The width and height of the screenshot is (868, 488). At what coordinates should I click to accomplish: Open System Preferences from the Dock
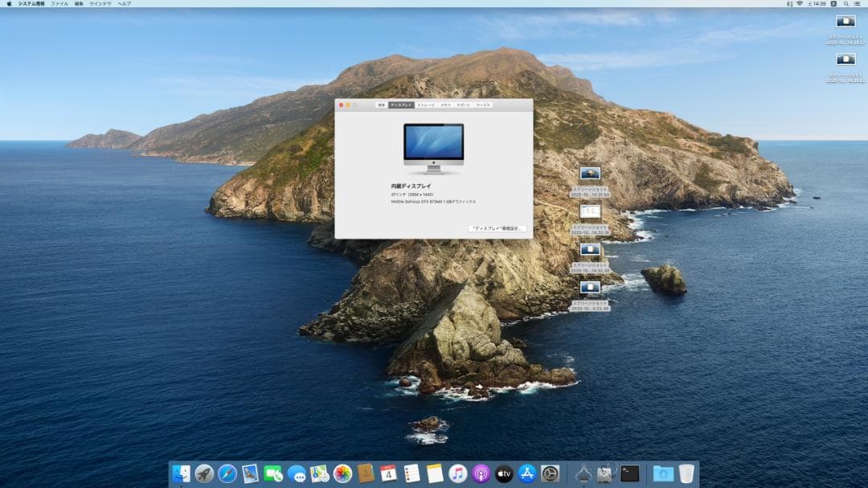[x=548, y=474]
